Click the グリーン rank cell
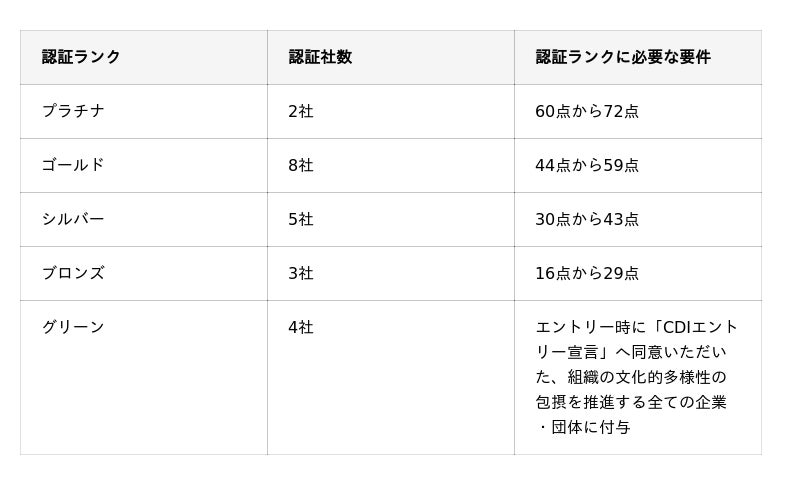The image size is (800, 485). click(73, 327)
